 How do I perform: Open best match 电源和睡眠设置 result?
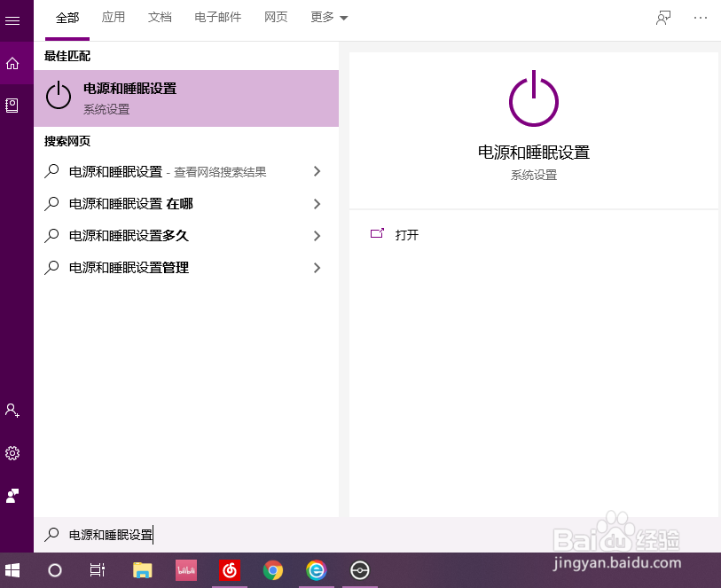186,98
